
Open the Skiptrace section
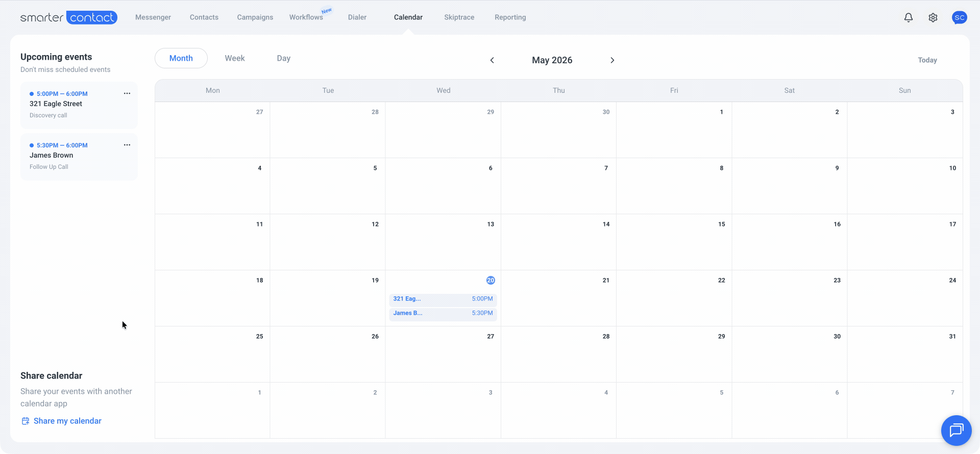tap(459, 17)
